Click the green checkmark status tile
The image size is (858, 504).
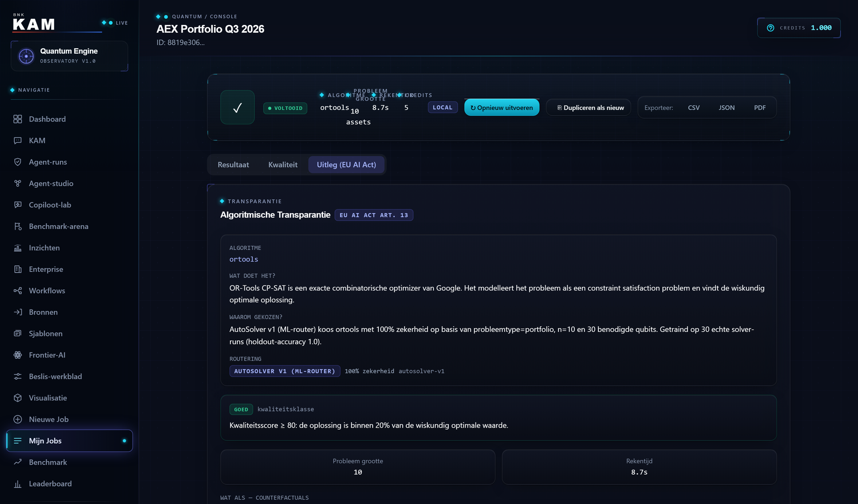[237, 107]
